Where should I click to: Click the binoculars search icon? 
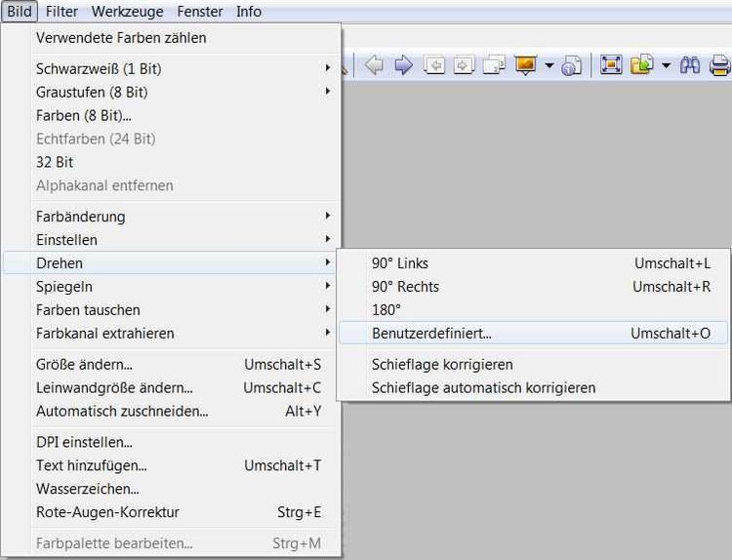click(x=689, y=64)
